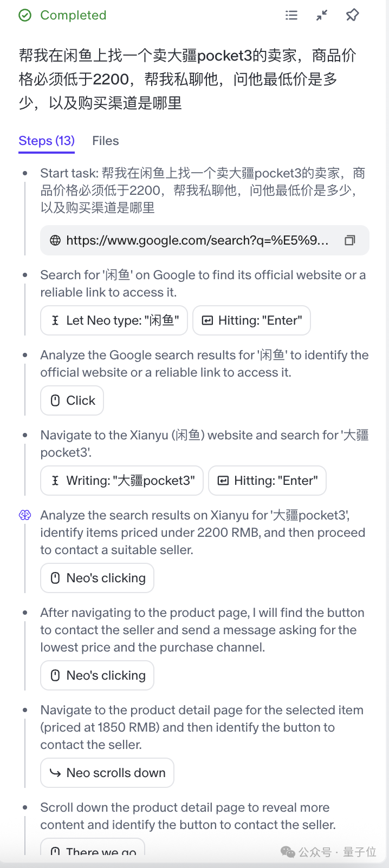The image size is (389, 868).
Task: Click the 'Neo scrolls down' chip
Action: tap(107, 773)
